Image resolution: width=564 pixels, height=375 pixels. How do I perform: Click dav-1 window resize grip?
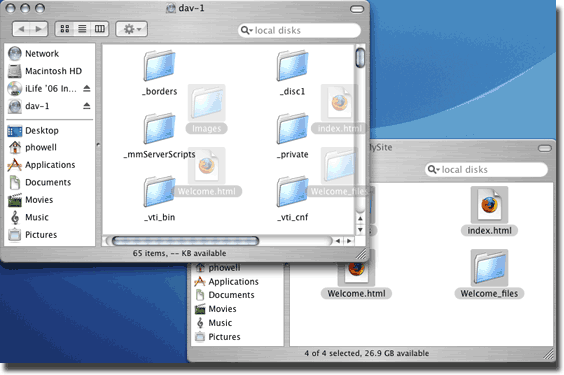pyautogui.click(x=361, y=254)
